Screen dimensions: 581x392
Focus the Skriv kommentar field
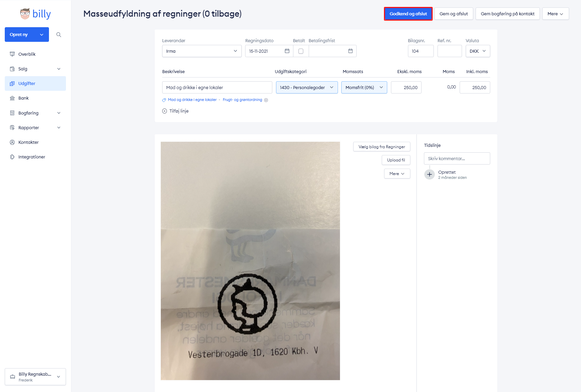point(457,158)
